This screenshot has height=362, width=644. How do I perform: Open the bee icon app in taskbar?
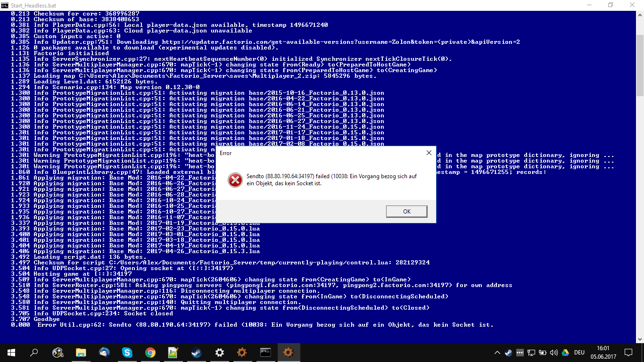pos(58,353)
